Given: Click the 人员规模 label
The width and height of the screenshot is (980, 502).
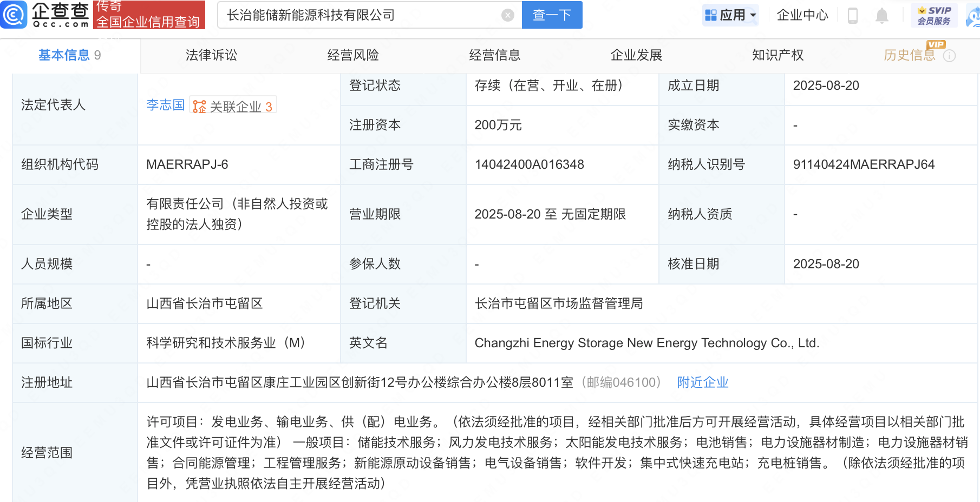Looking at the screenshot, I should 47,264.
